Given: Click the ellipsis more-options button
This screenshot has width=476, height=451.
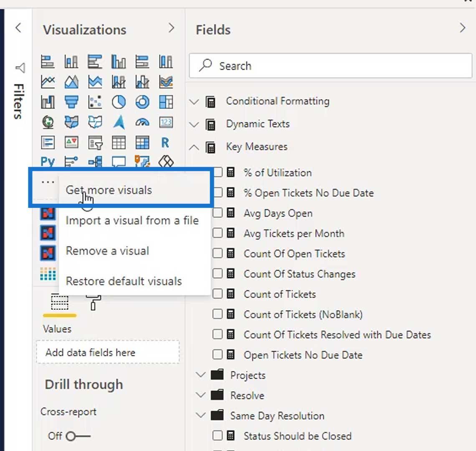Looking at the screenshot, I should [x=48, y=182].
